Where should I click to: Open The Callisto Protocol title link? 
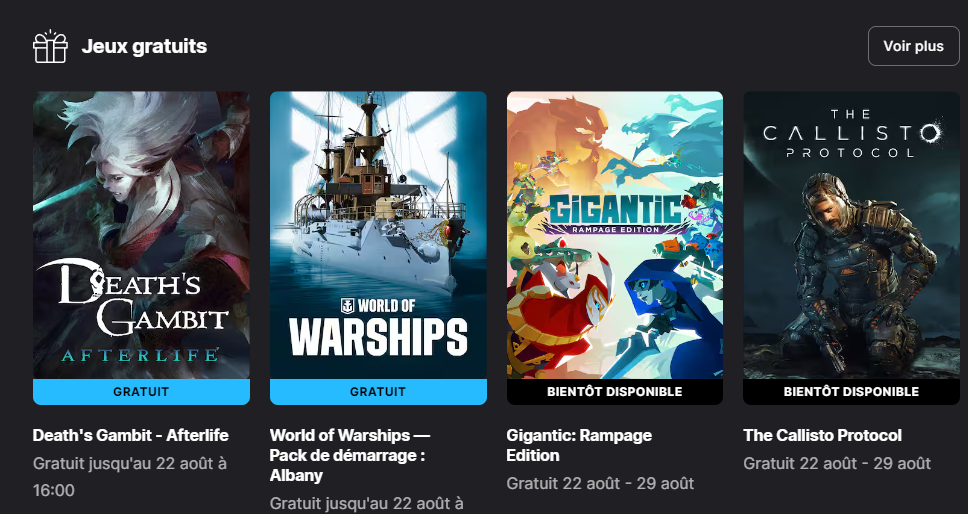tap(822, 435)
